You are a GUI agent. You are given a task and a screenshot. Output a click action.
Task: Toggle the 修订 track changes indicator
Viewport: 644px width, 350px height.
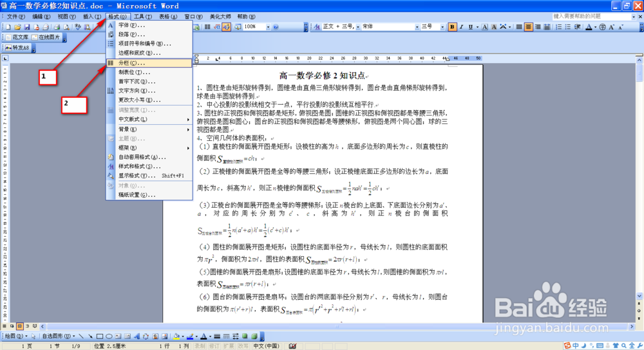pos(214,346)
